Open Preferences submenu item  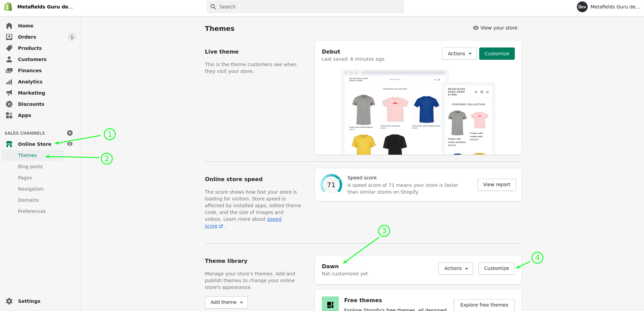[32, 211]
